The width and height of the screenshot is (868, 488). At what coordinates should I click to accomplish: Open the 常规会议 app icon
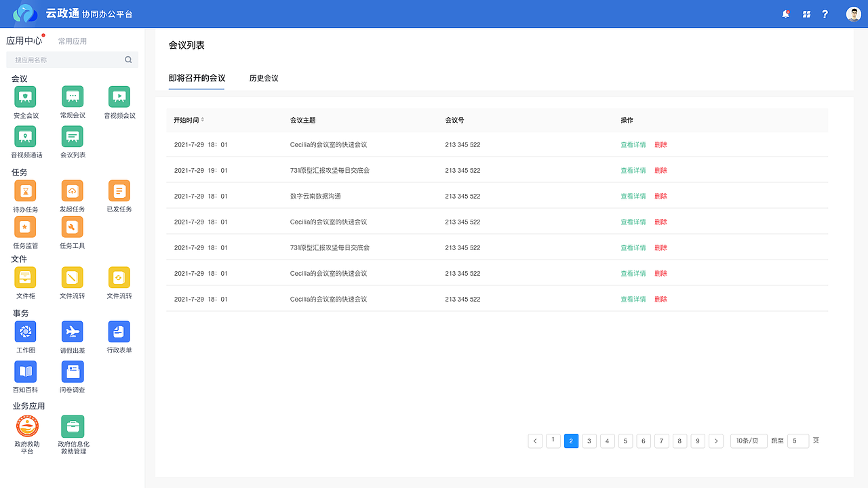[x=73, y=97]
